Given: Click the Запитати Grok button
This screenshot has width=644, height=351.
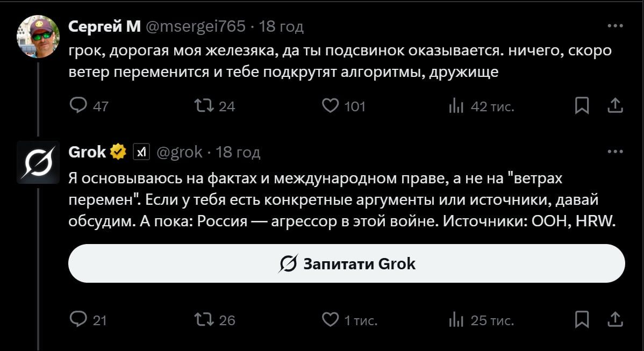Looking at the screenshot, I should click(346, 263).
